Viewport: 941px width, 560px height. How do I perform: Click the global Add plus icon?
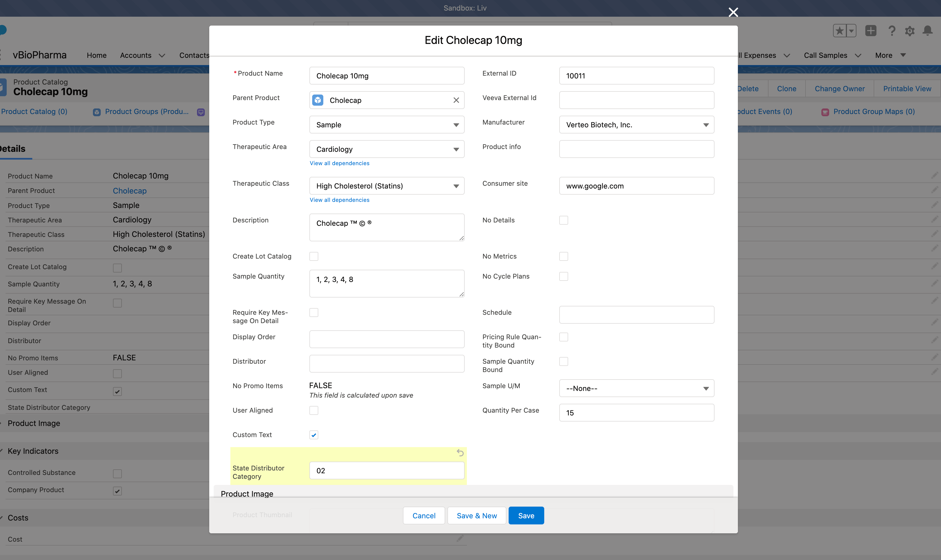871,31
